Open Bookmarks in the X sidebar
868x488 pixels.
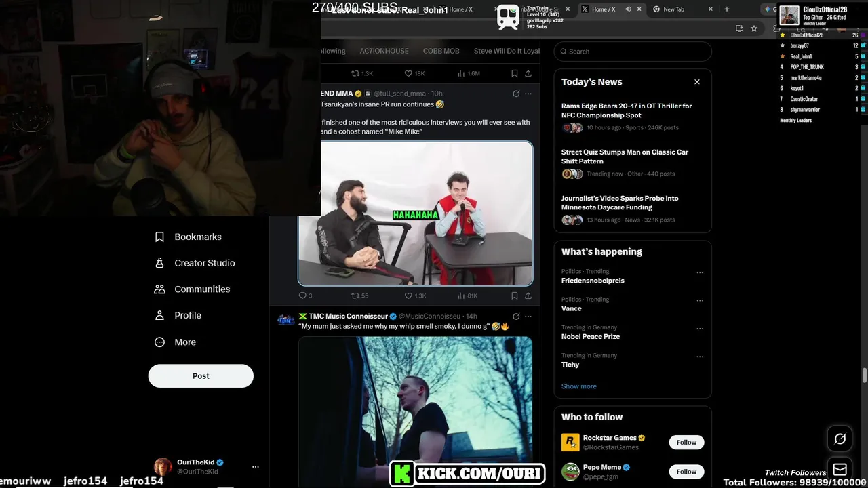[189, 237]
